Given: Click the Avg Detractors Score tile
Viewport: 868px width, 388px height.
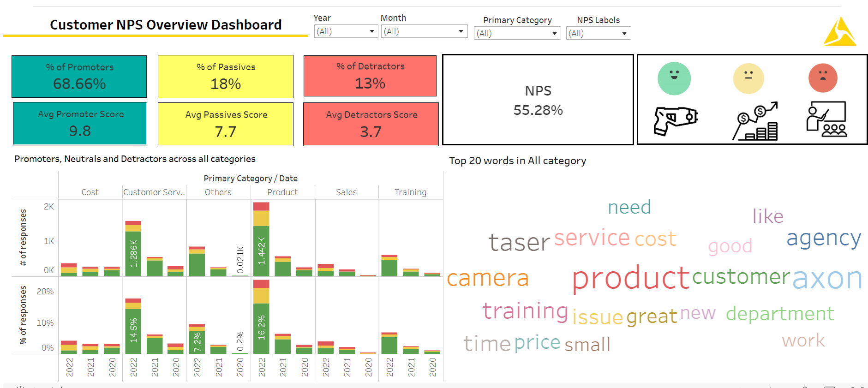Looking at the screenshot, I should coord(371,124).
